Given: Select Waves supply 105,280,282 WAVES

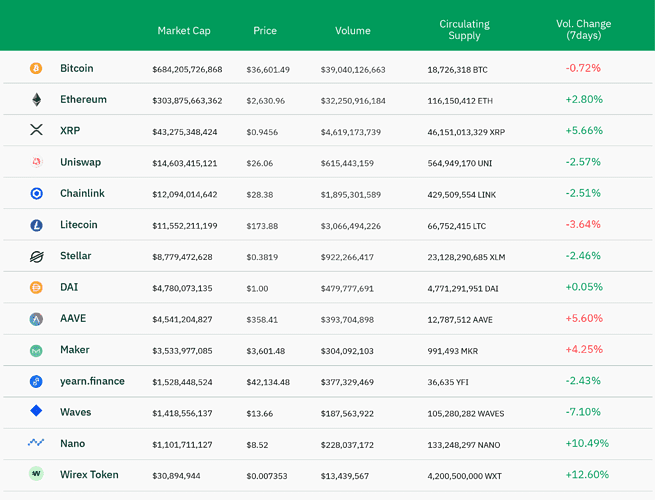Looking at the screenshot, I should tap(466, 414).
